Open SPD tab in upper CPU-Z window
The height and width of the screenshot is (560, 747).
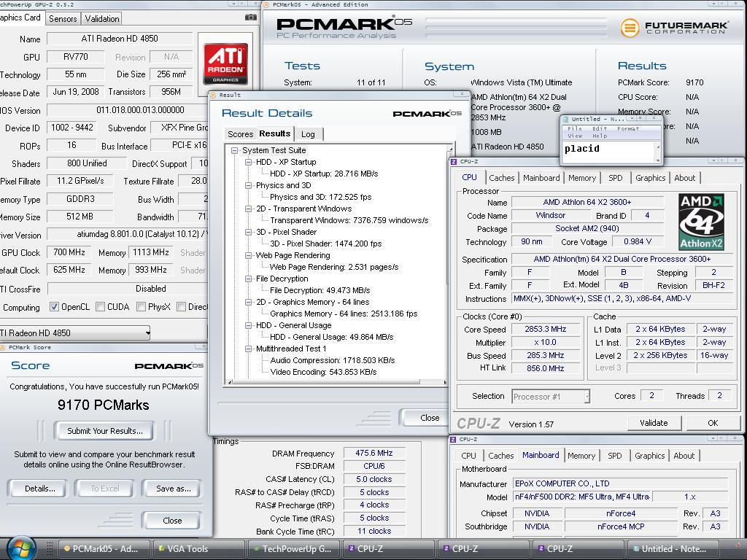click(616, 178)
